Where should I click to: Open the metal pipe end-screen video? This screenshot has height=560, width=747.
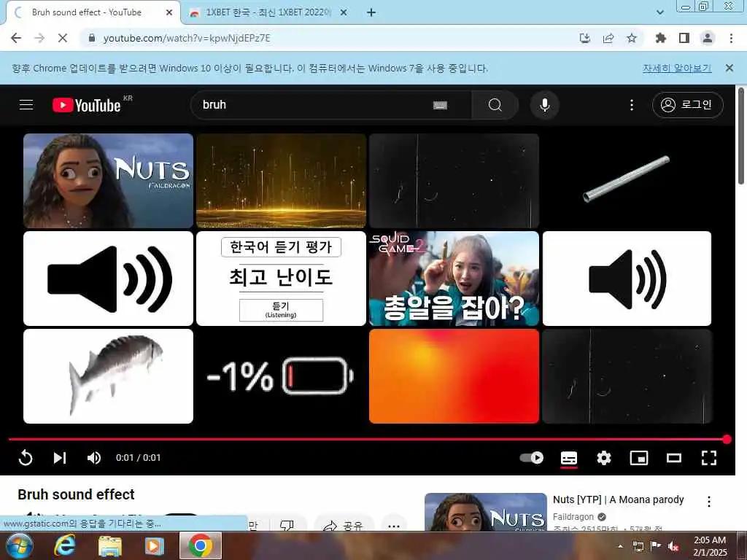click(x=627, y=181)
